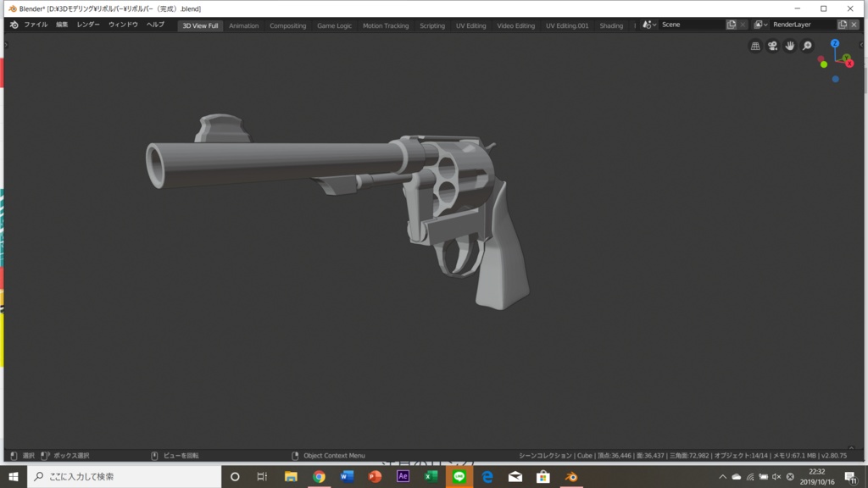The image size is (868, 488).
Task: Toggle perspective/orthographic view grid icon
Action: pos(755,46)
